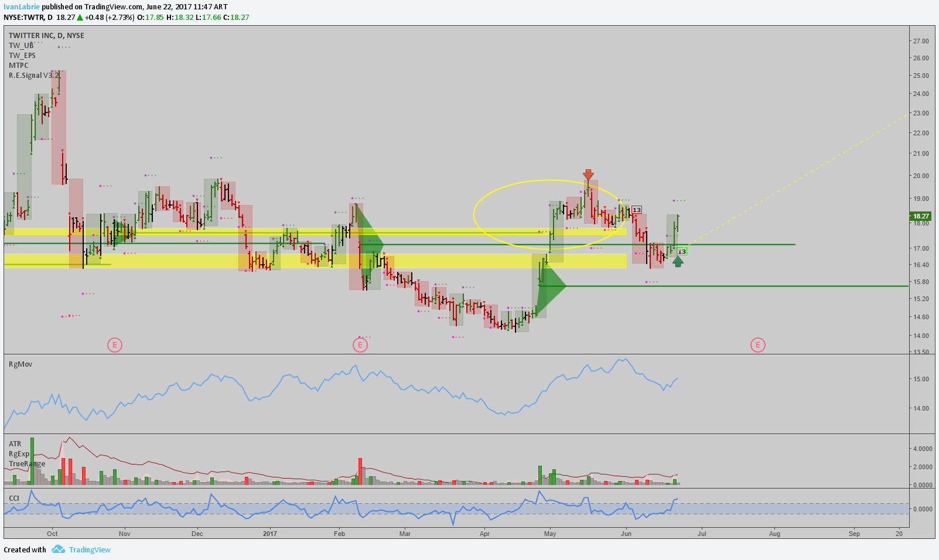Click the Apr label on time axis
This screenshot has width=939, height=560.
(484, 534)
